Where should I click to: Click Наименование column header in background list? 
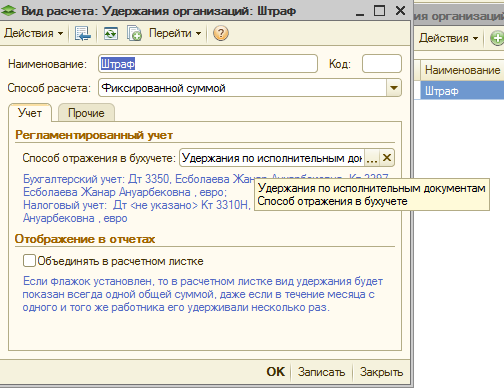(x=462, y=70)
